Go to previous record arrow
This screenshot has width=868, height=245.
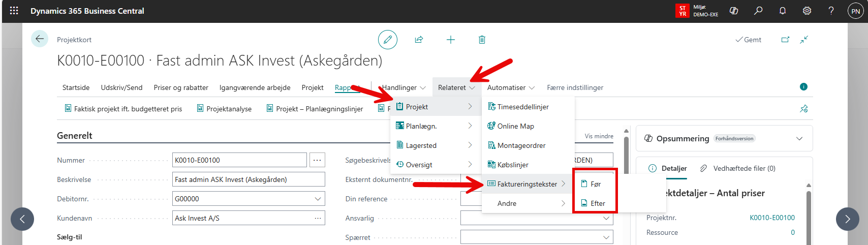point(22,219)
